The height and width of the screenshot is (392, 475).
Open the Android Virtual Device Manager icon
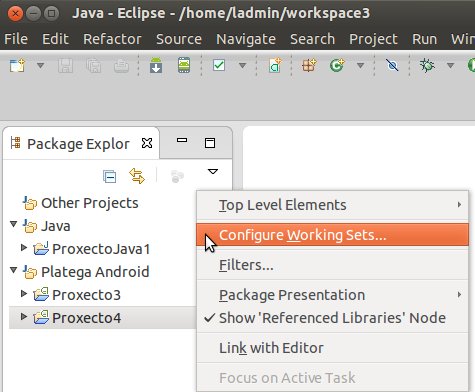coord(184,65)
